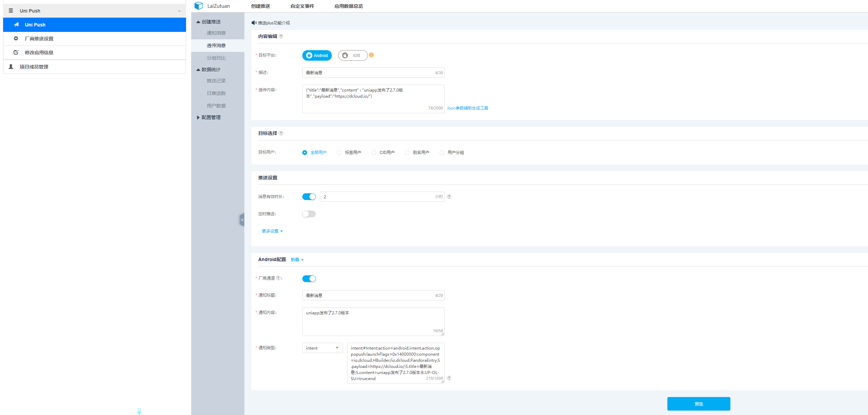
Task: Open the Json参数辅助生成工具 link
Action: click(x=468, y=108)
